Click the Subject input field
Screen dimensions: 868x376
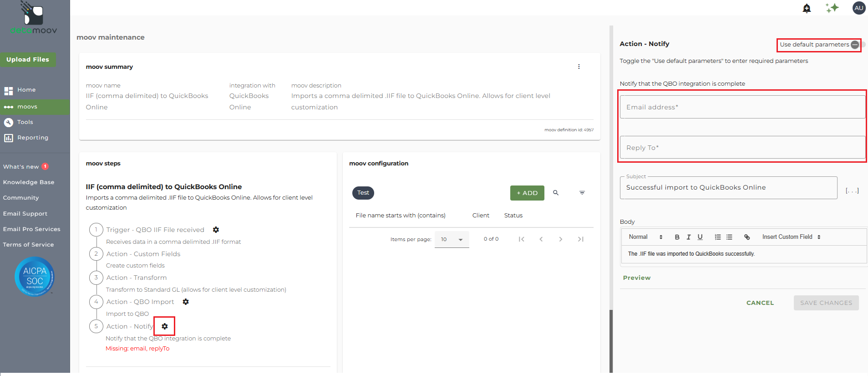click(728, 188)
